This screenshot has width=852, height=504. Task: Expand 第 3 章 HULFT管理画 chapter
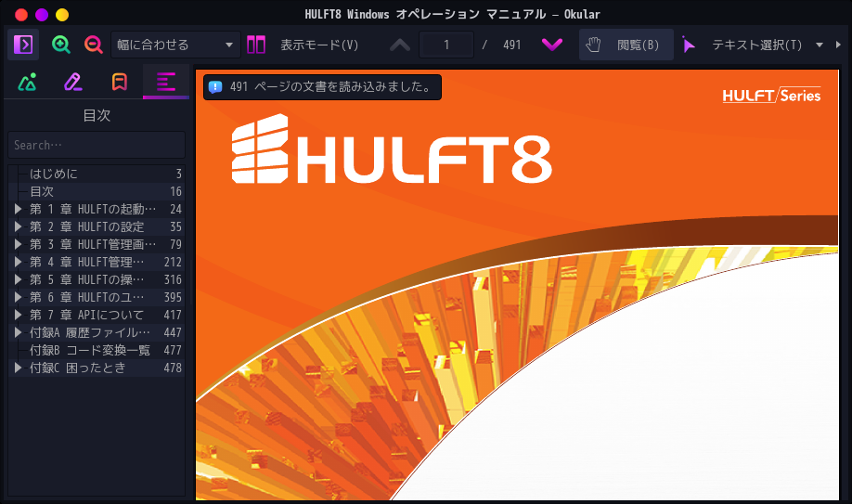tap(18, 244)
